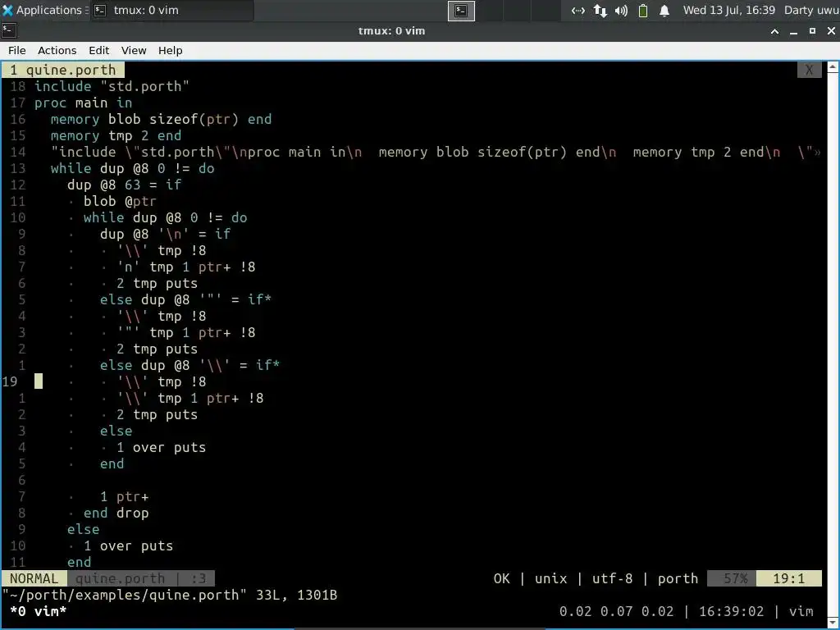Click 'else dup @8 '"' = if*' line

(185, 299)
